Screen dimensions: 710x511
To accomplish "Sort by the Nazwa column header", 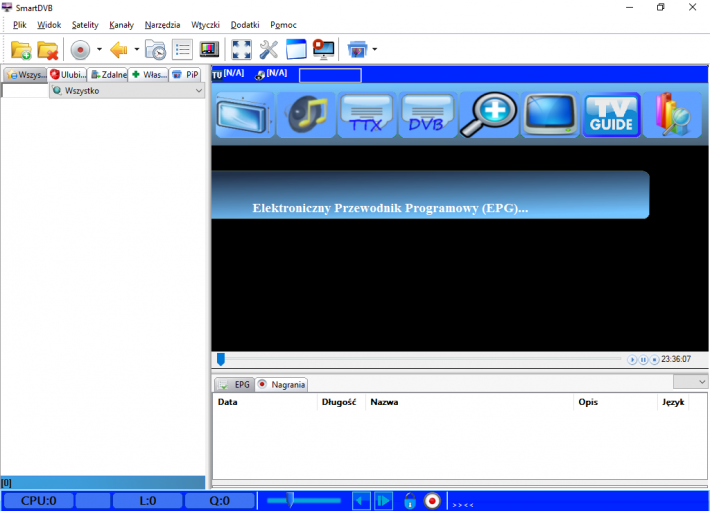I will [x=469, y=402].
